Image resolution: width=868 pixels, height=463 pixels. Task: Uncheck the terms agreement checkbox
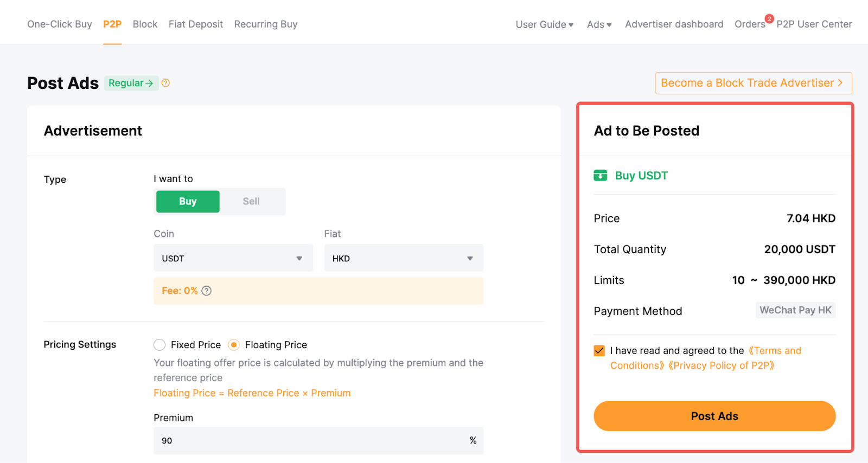click(x=599, y=351)
